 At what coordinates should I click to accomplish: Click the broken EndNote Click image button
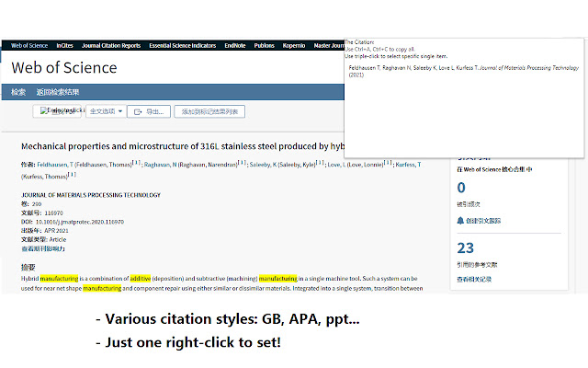click(57, 111)
